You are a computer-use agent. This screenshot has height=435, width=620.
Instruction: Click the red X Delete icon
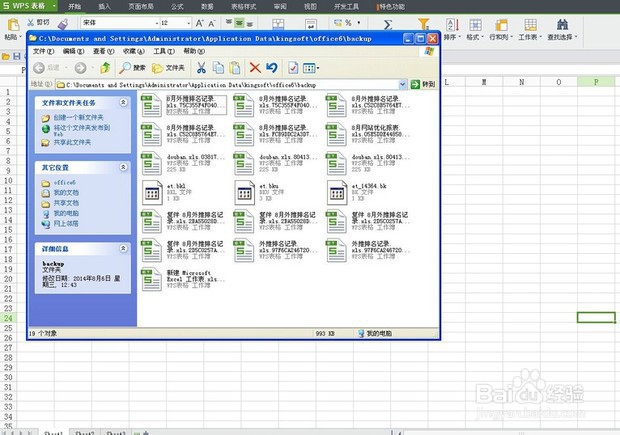pyautogui.click(x=255, y=68)
